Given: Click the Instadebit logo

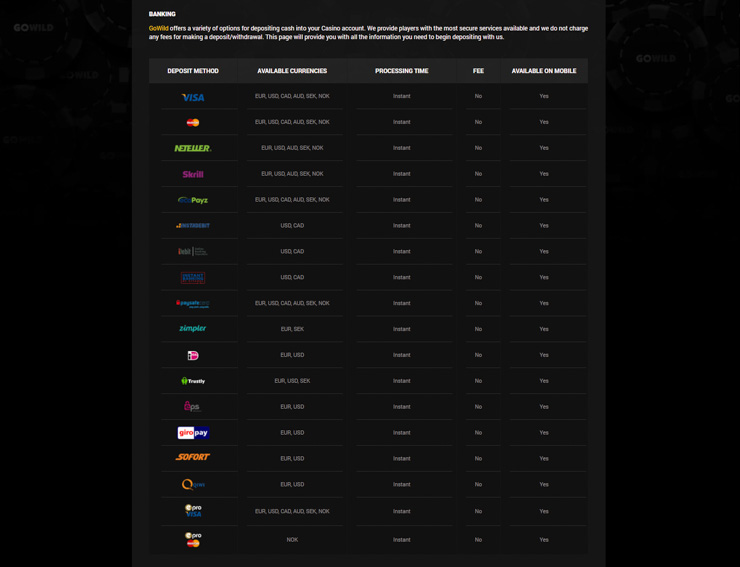Looking at the screenshot, I should coord(193,226).
